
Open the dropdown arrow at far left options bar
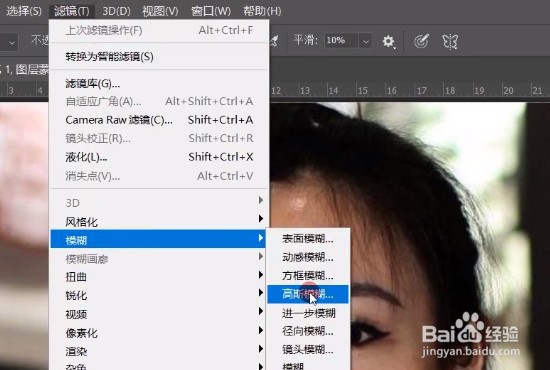point(12,42)
